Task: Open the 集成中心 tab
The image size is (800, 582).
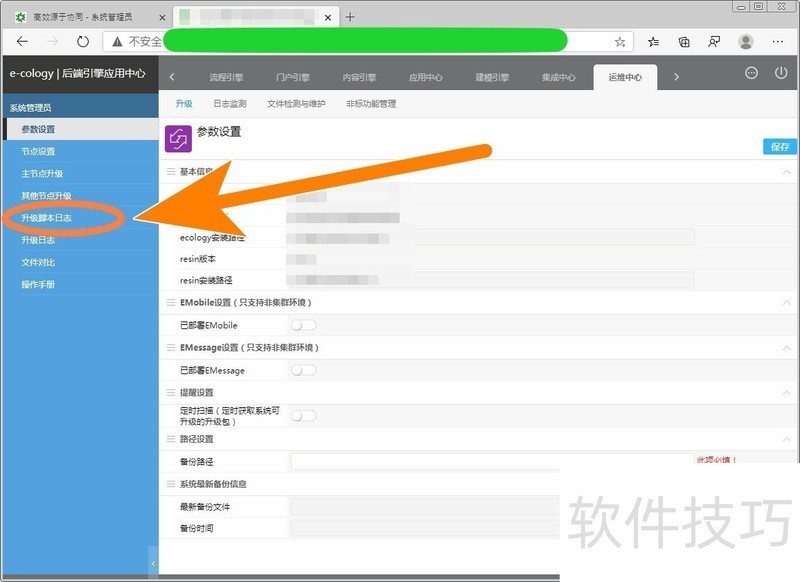Action: [x=559, y=76]
